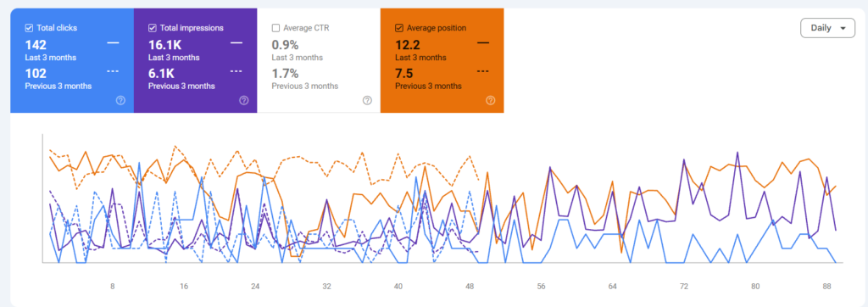Click the x-axis label 40
Image resolution: width=868 pixels, height=307 pixels.
398,287
